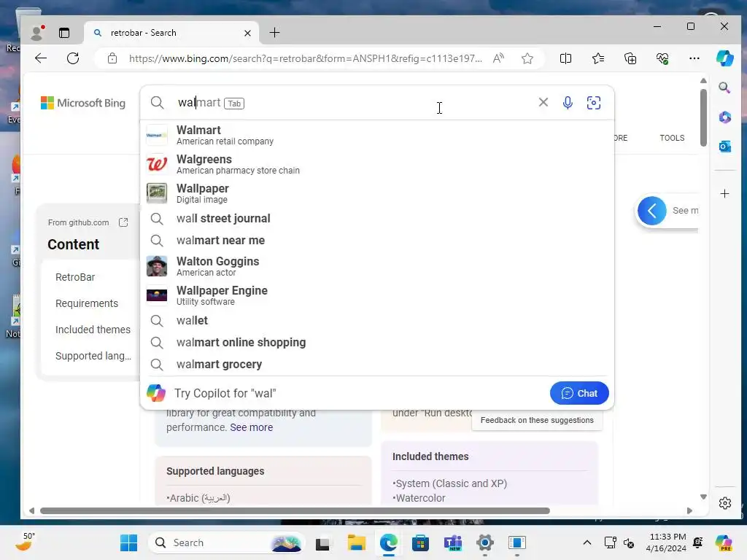This screenshot has width=747, height=560.
Task: Select the Wallpaper Engine suggestion
Action: click(x=377, y=295)
